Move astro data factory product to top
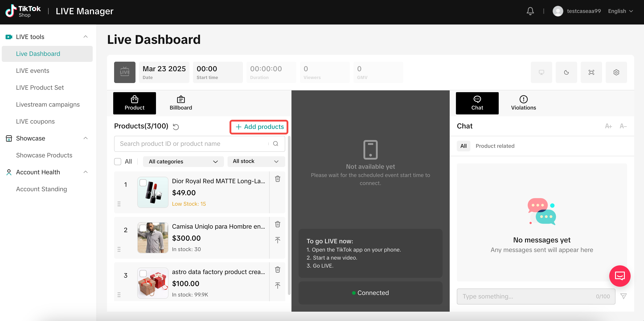 tap(277, 286)
